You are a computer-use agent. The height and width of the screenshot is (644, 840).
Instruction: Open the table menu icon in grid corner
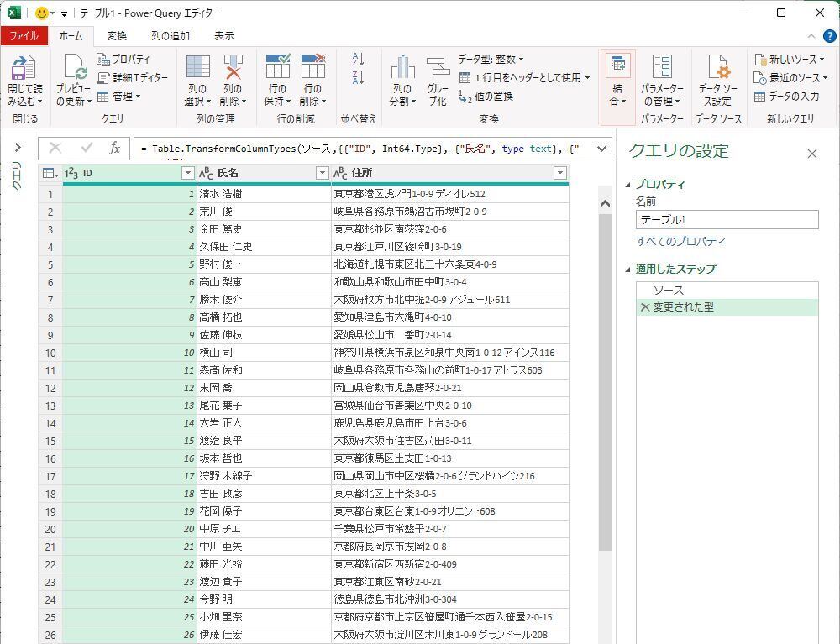pos(50,173)
